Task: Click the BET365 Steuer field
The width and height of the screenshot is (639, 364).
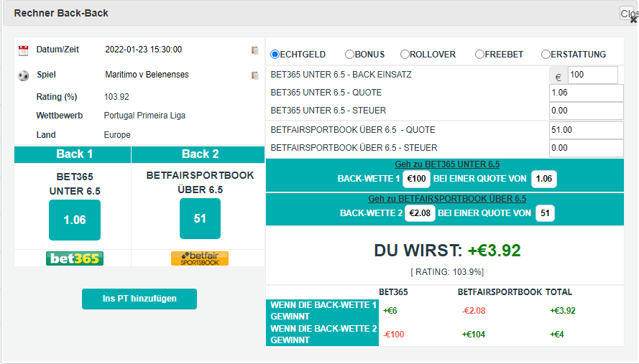Action: 587,111
